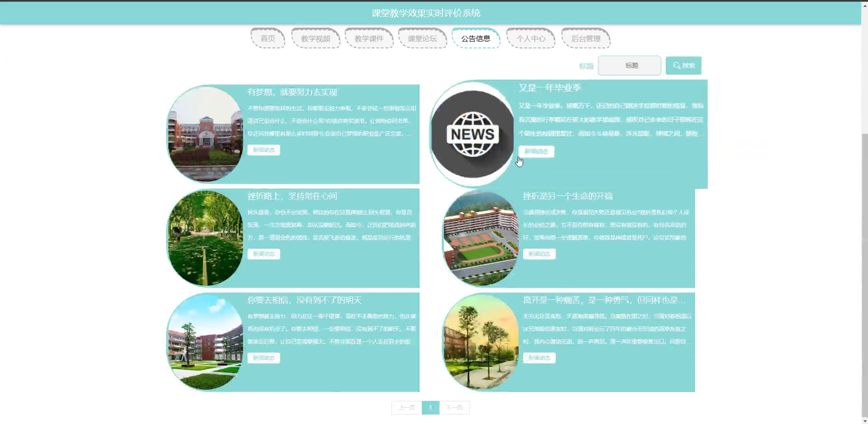Click summary text beginning 有梦想就去努力
868x424 pixels.
(x=332, y=329)
